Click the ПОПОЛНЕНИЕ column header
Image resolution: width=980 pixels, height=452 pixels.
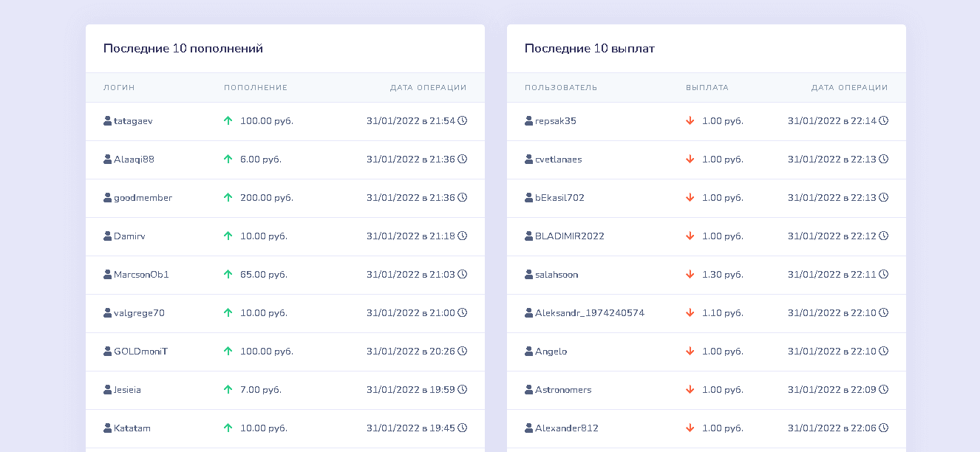pos(255,87)
